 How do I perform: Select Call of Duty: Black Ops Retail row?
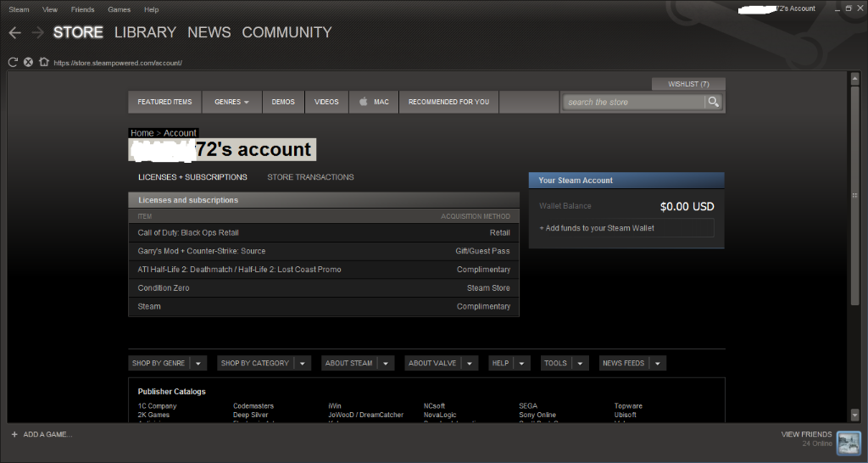tap(324, 232)
